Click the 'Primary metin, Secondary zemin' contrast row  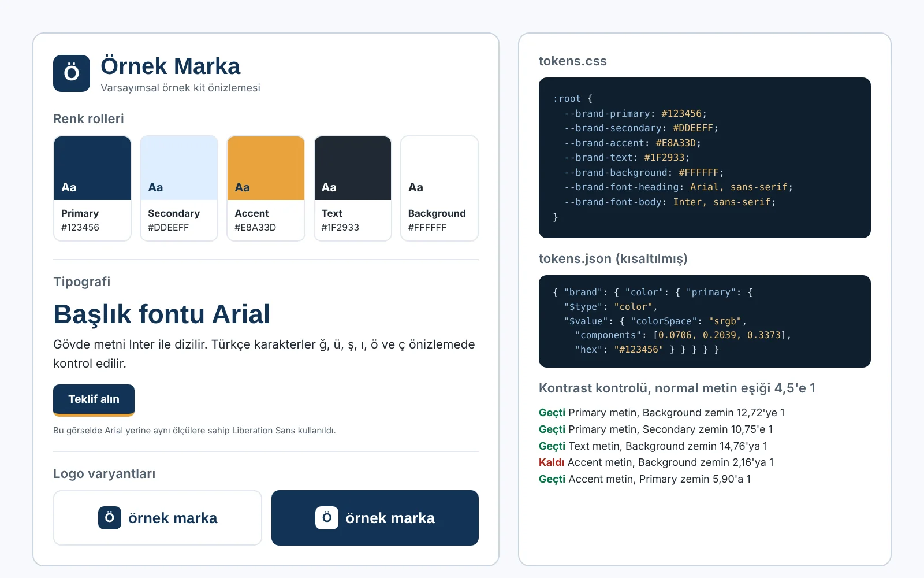[655, 429]
